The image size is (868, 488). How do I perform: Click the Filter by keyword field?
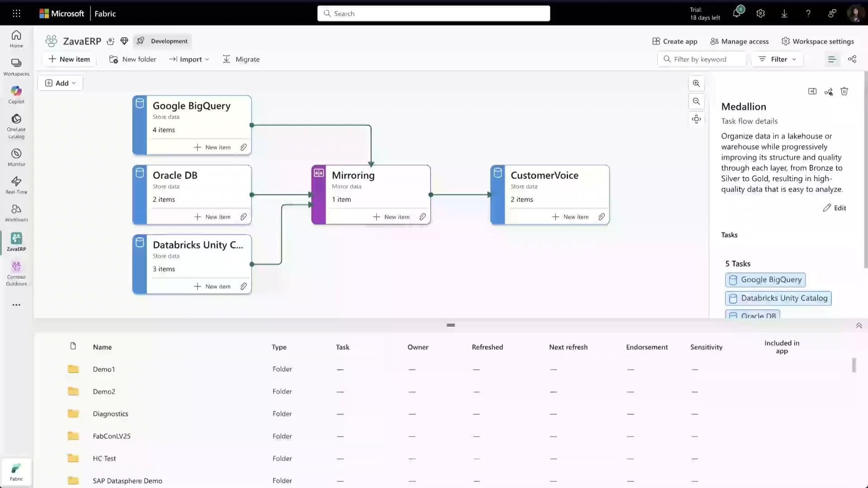(x=703, y=59)
